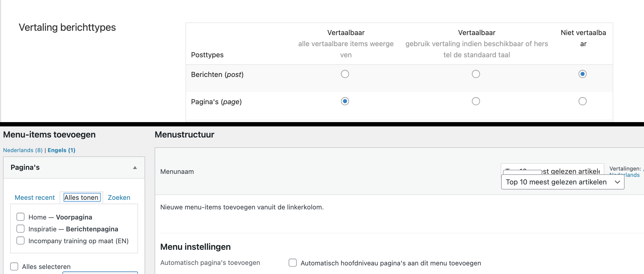Select Niet vertaalbaar for Berichten
Viewport: 644px width, 274px height.
pyautogui.click(x=582, y=74)
